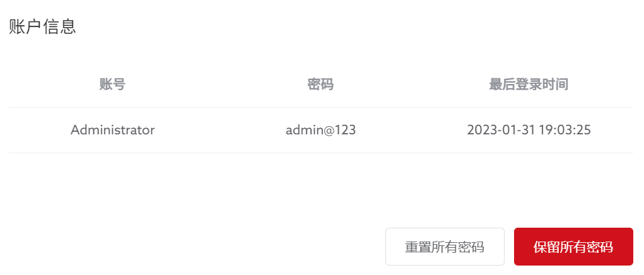
Task: Reset all passwords using the white button
Action: (445, 247)
